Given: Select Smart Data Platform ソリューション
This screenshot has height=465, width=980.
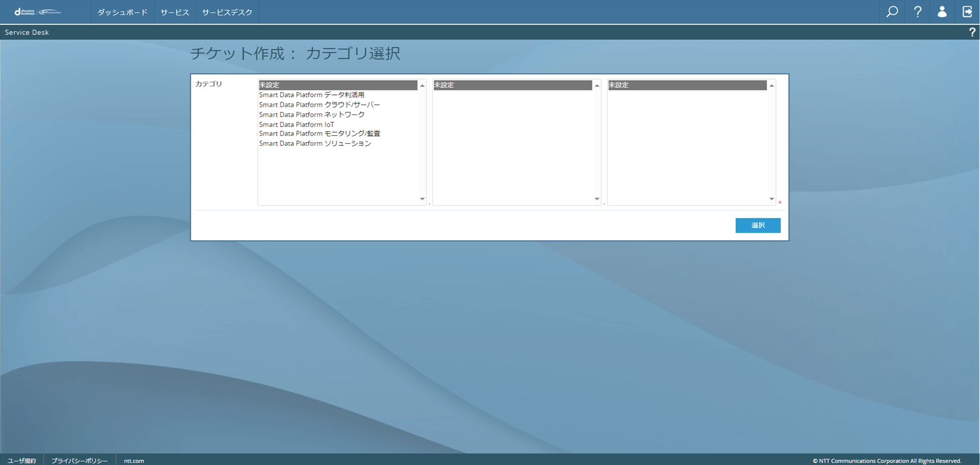Looking at the screenshot, I should (338, 144).
